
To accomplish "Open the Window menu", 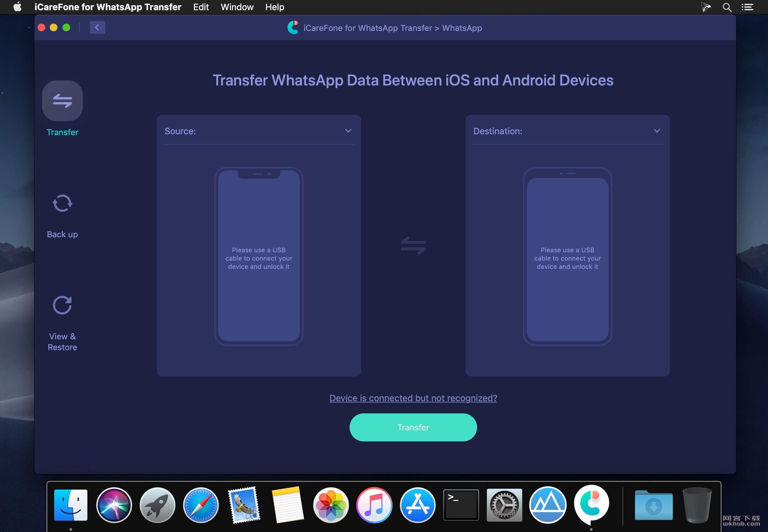I will click(x=237, y=7).
